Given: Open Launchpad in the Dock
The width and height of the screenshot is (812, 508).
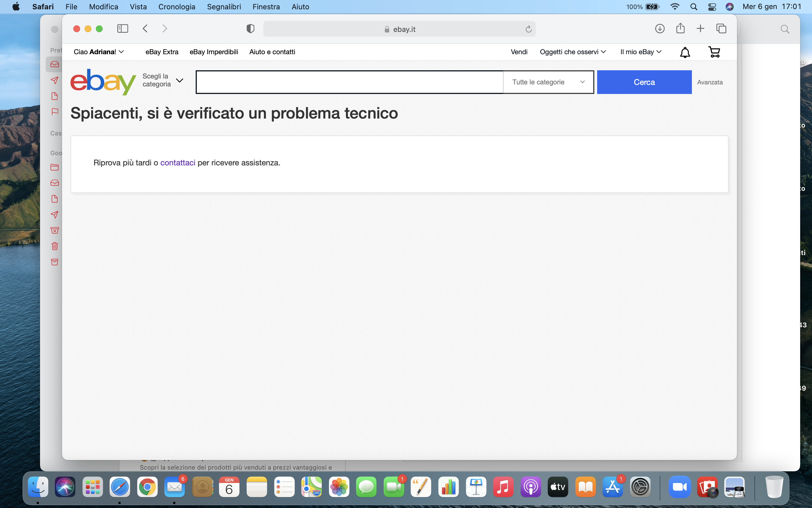Looking at the screenshot, I should click(x=92, y=487).
